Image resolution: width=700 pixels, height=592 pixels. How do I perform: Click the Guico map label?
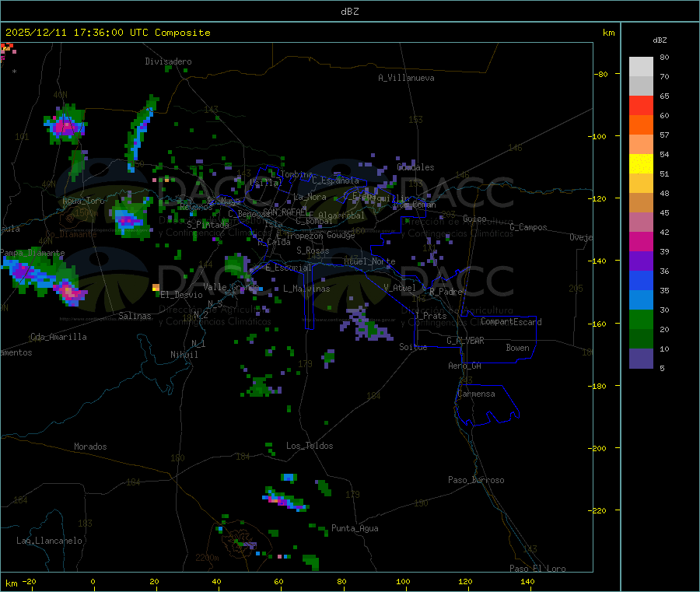(x=474, y=219)
